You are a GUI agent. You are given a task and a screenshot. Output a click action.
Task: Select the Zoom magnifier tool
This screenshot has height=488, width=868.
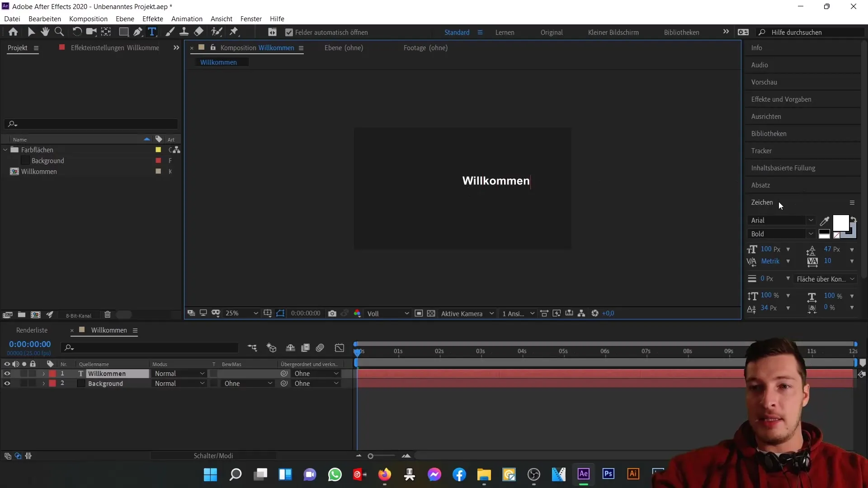59,32
